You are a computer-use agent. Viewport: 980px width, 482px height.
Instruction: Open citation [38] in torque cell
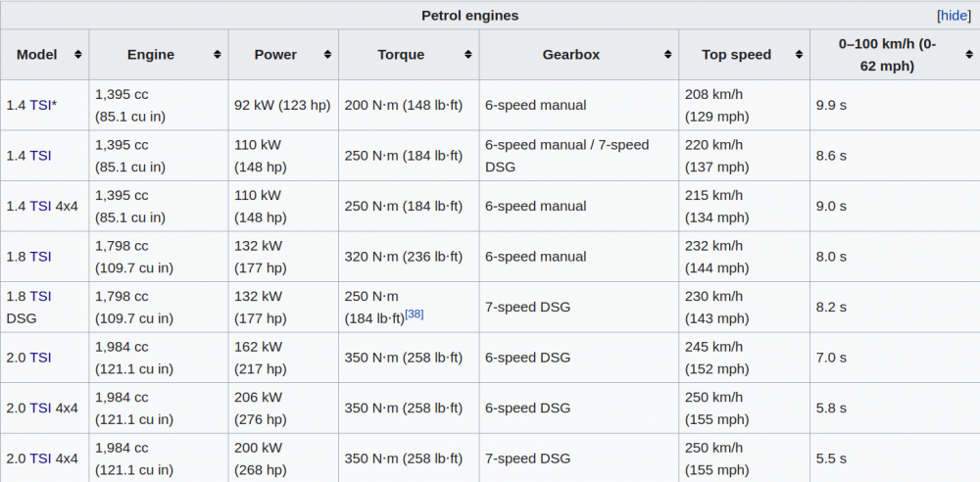(414, 313)
